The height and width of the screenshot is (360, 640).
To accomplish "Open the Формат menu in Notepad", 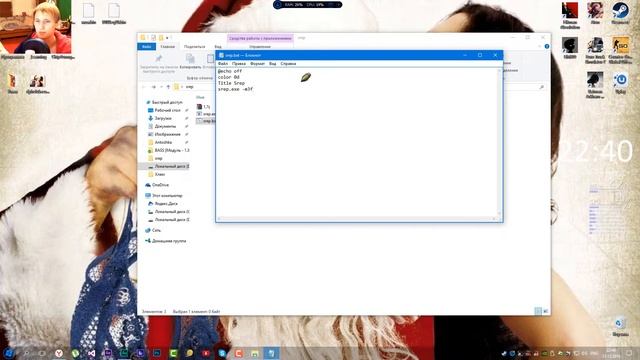I will (x=257, y=64).
